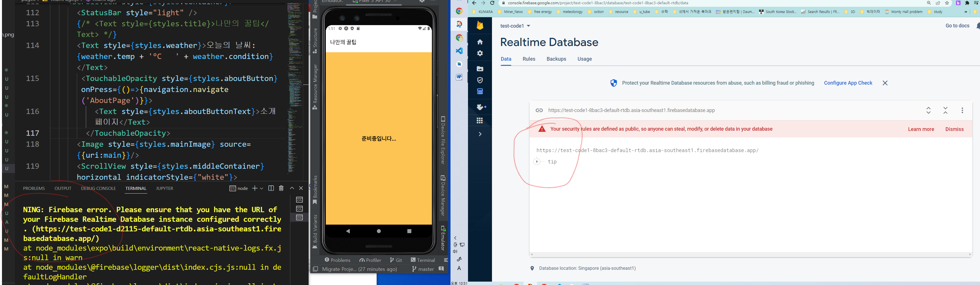Copy database URL via link icon
Screen dimensions: 980x285
pyautogui.click(x=539, y=110)
